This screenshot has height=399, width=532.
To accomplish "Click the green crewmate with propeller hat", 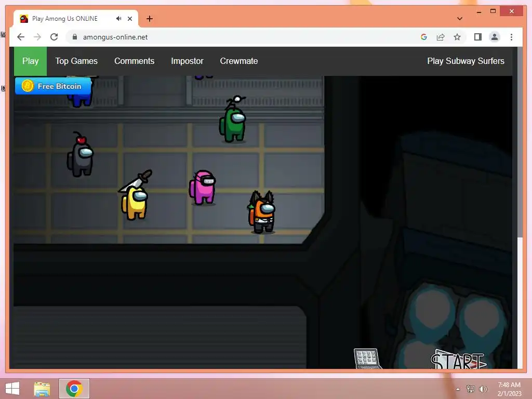I will 233,119.
